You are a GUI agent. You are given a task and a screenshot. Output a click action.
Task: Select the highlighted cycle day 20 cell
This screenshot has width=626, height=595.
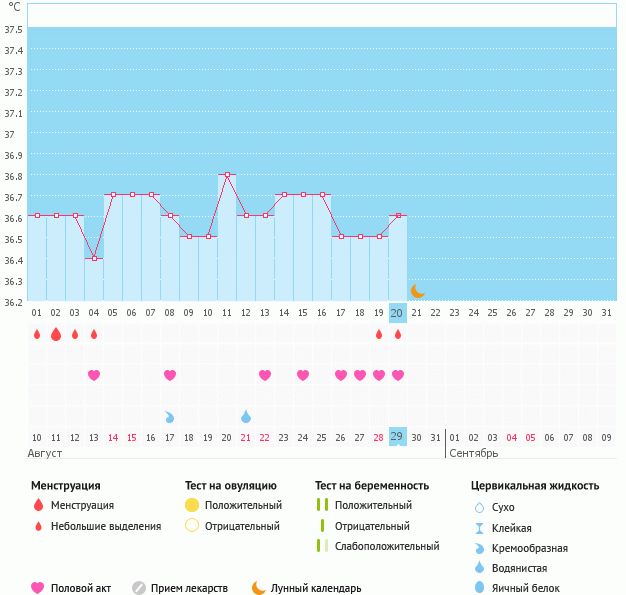[x=397, y=313]
